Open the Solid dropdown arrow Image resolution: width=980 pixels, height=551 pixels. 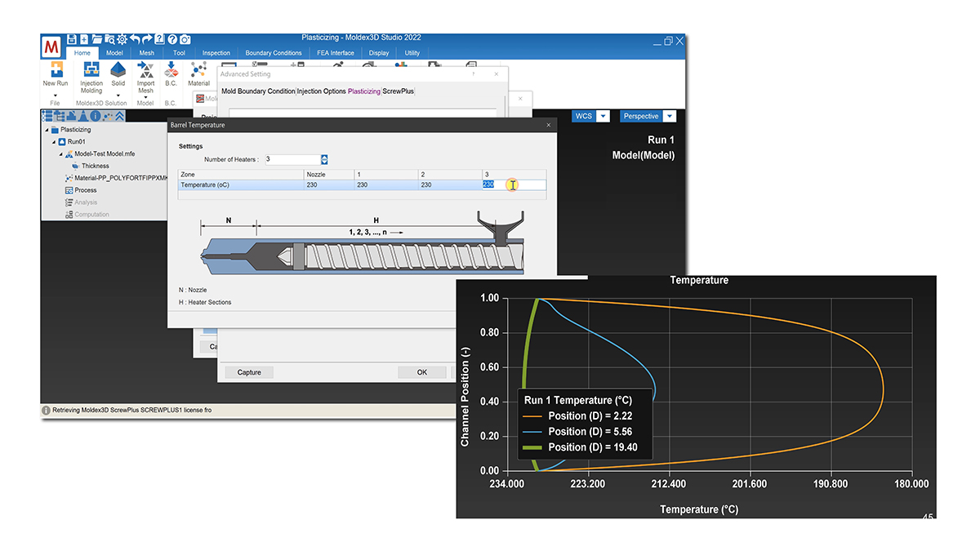coord(118,95)
